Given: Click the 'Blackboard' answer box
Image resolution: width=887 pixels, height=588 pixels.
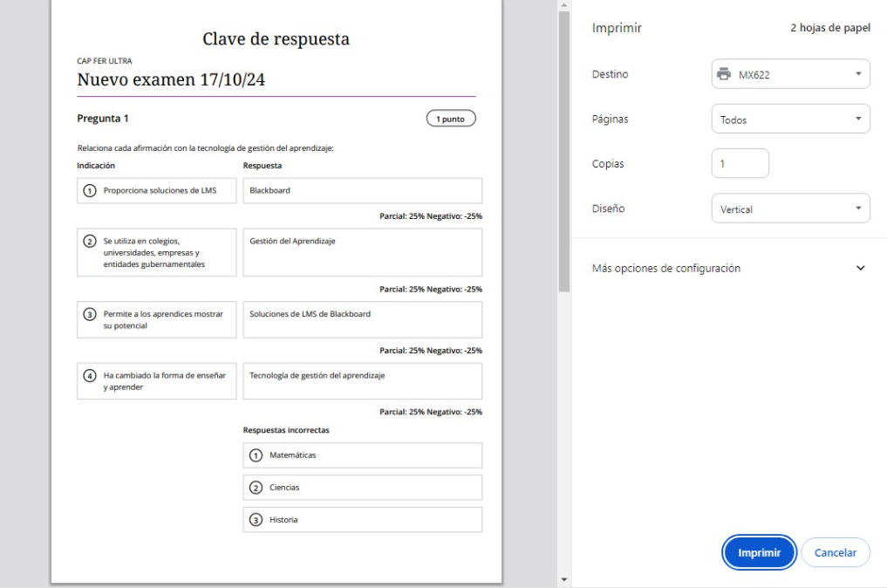Looking at the screenshot, I should pos(363,191).
